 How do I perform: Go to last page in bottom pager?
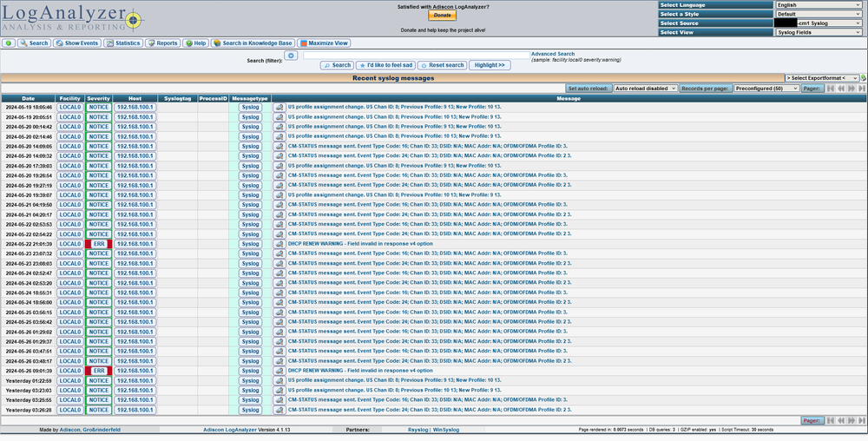(x=862, y=420)
